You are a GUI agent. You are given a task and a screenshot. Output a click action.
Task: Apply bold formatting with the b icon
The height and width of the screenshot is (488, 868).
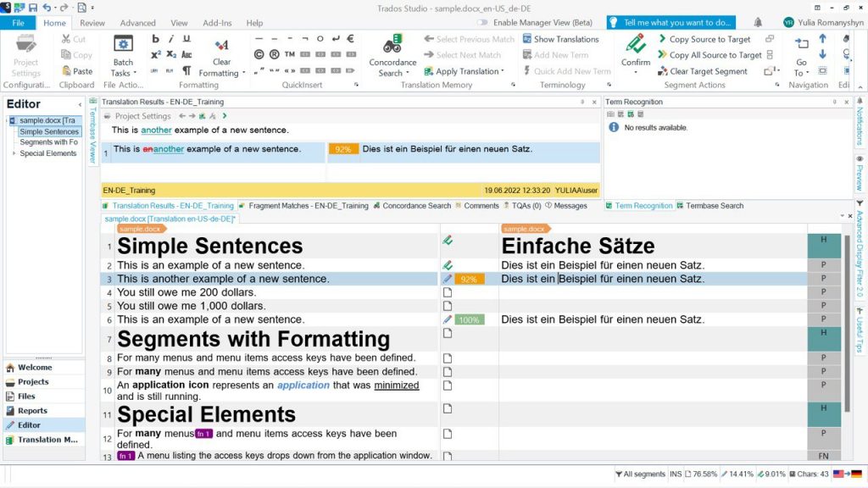pos(156,39)
